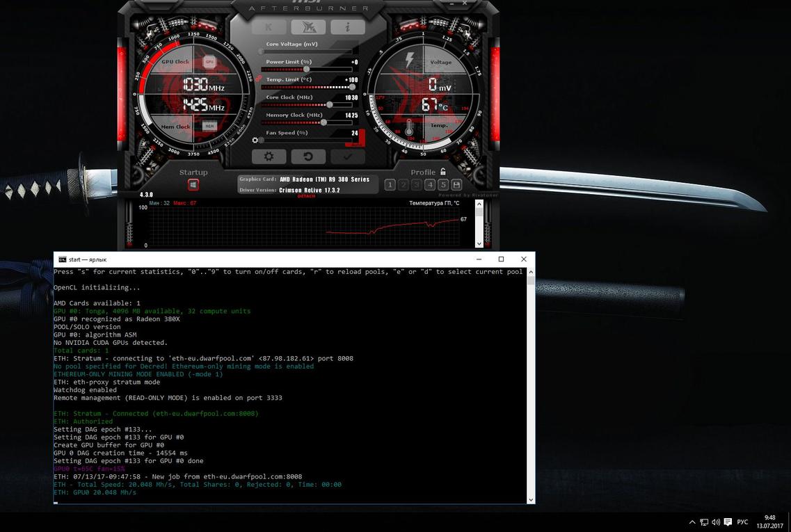Minimize the 'start — ярлык' console window

point(479,259)
